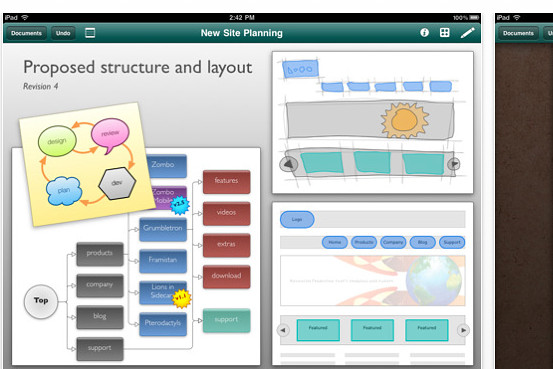Click right carousel arrow in lower wireframe

(x=463, y=330)
